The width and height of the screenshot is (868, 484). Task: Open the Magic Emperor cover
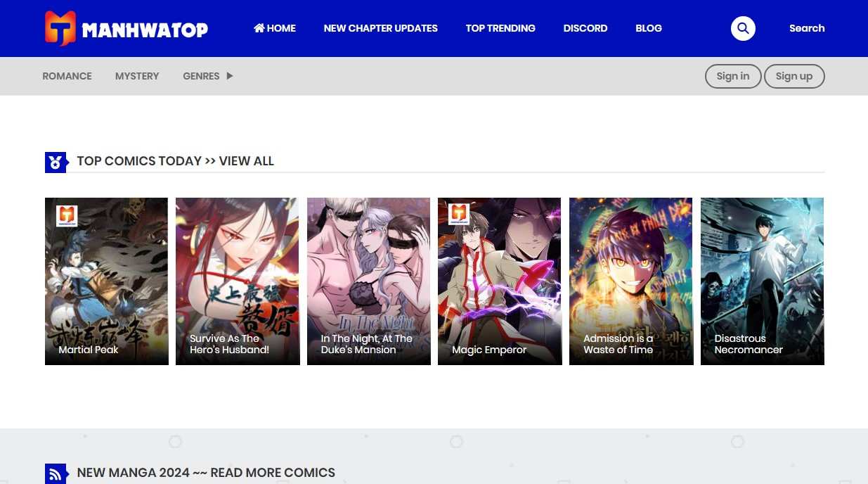(500, 281)
